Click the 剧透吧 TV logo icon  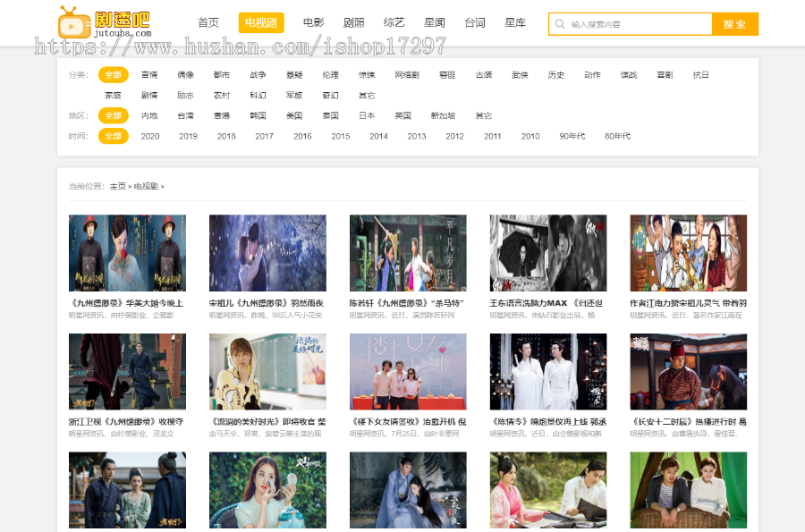pos(74,23)
